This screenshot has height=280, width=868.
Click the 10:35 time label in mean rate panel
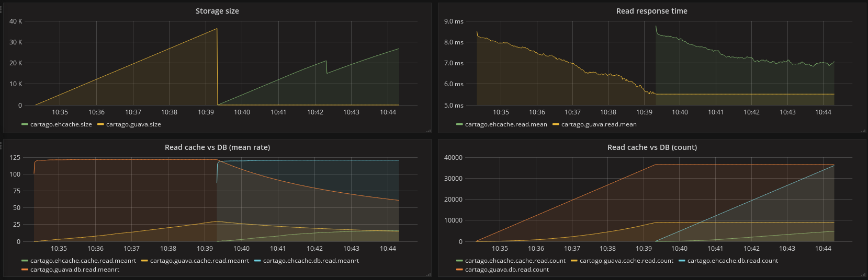coord(59,249)
